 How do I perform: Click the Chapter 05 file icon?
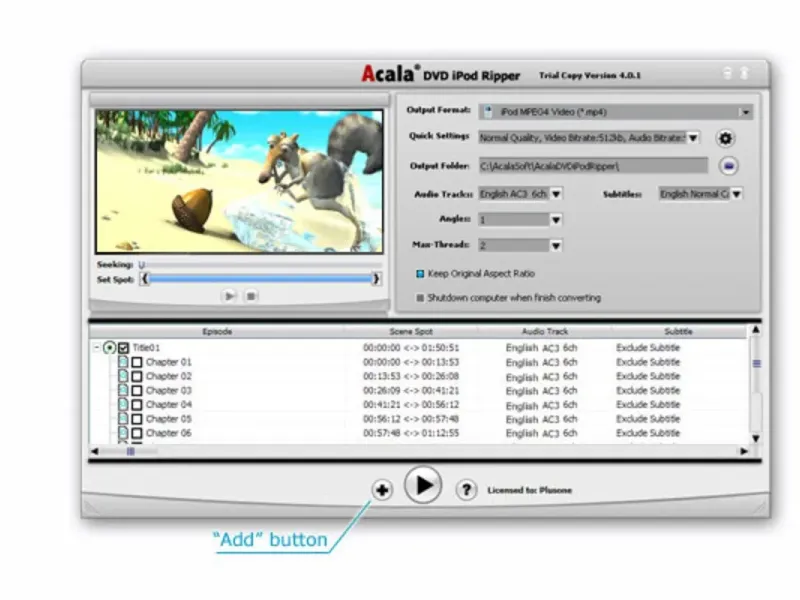tap(123, 419)
